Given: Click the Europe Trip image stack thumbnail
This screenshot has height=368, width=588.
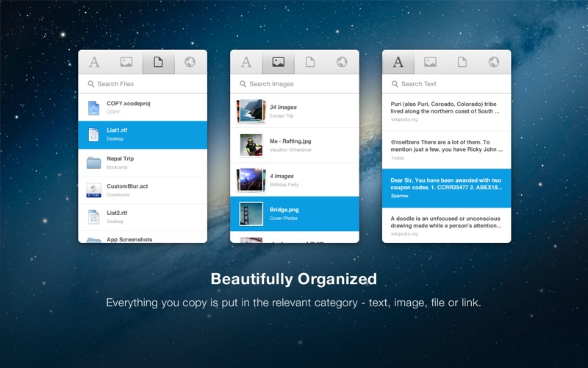Looking at the screenshot, I should (251, 111).
